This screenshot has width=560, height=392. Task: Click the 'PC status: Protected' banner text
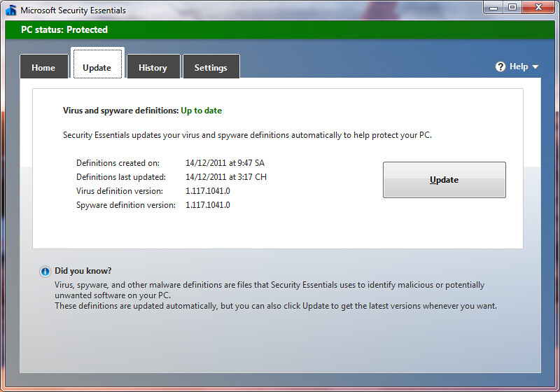(64, 29)
